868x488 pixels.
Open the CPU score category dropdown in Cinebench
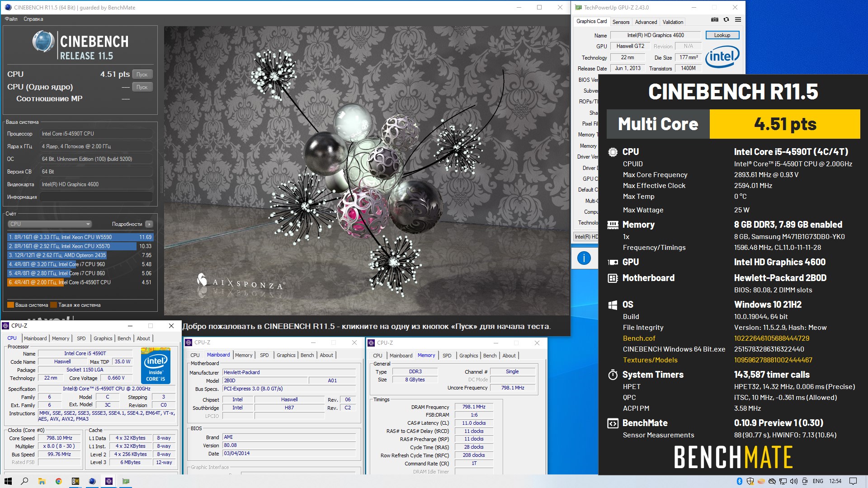[50, 224]
